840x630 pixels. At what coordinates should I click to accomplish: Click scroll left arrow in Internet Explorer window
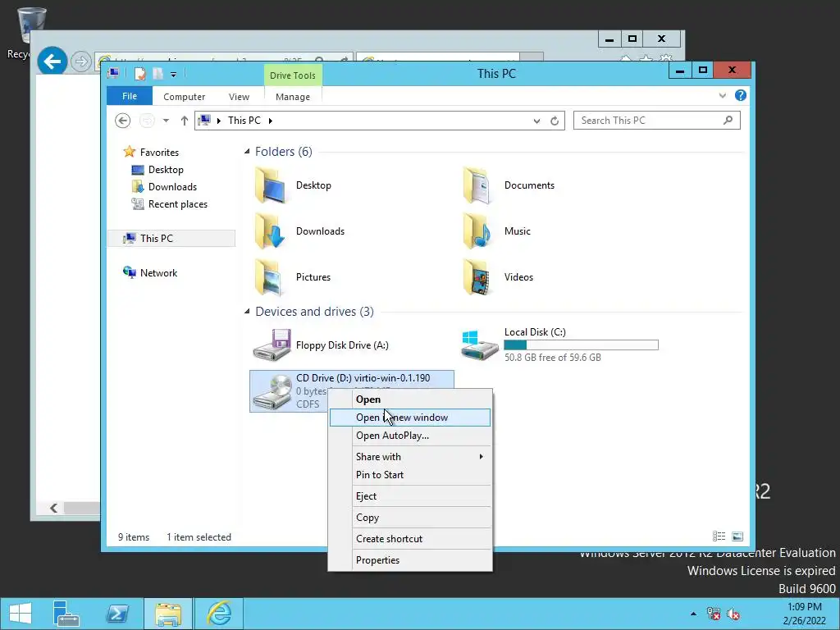53,508
